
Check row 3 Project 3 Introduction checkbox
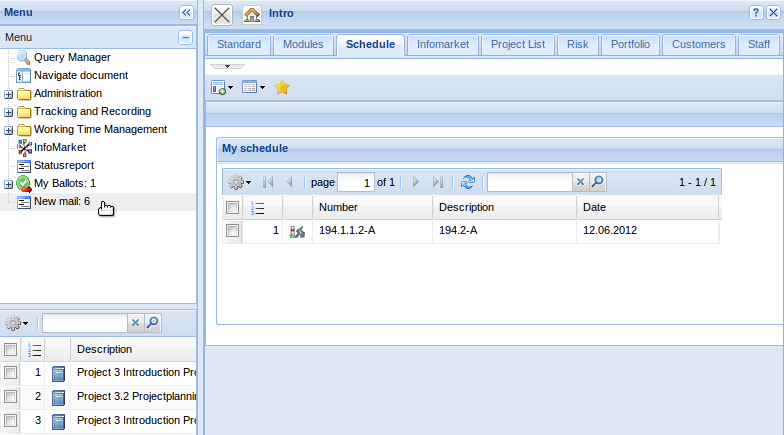tap(10, 420)
